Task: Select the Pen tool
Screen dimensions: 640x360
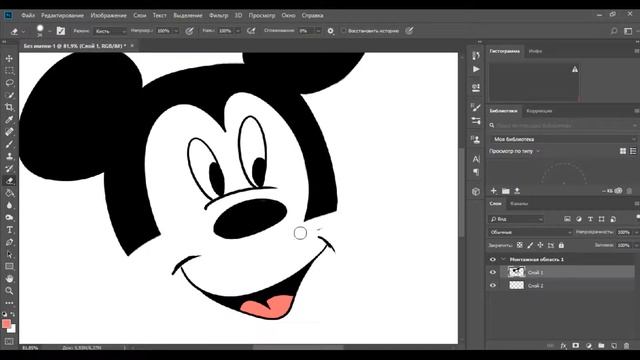Action: coord(9,242)
